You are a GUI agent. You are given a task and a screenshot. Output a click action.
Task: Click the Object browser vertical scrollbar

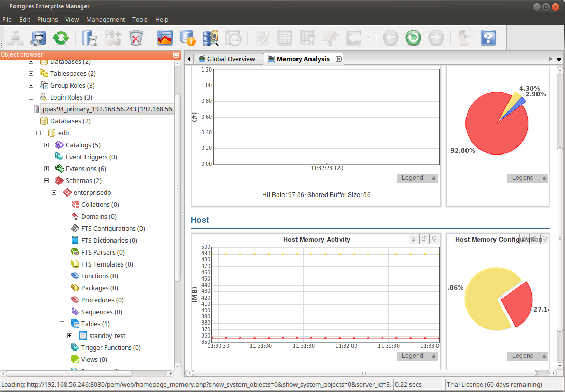pos(177,187)
